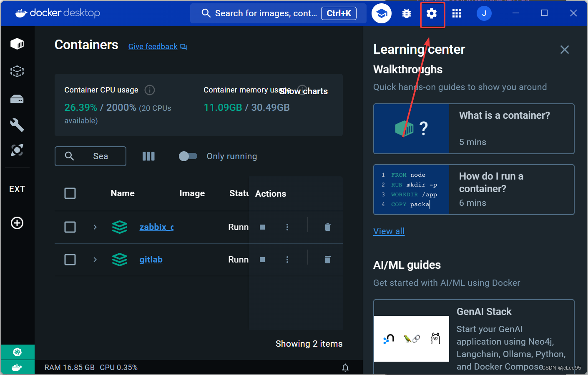The width and height of the screenshot is (588, 375).
Task: Open the zabbix container link
Action: (156, 227)
